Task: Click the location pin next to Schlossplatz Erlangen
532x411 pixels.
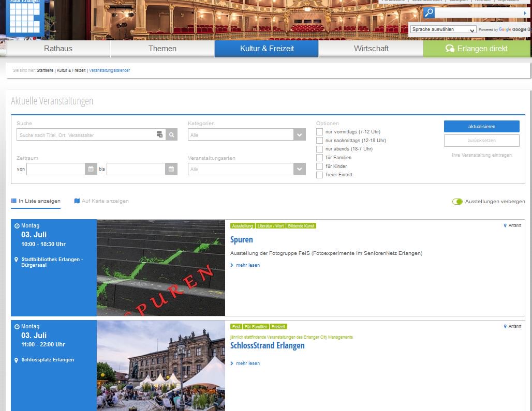Action: pyautogui.click(x=16, y=360)
